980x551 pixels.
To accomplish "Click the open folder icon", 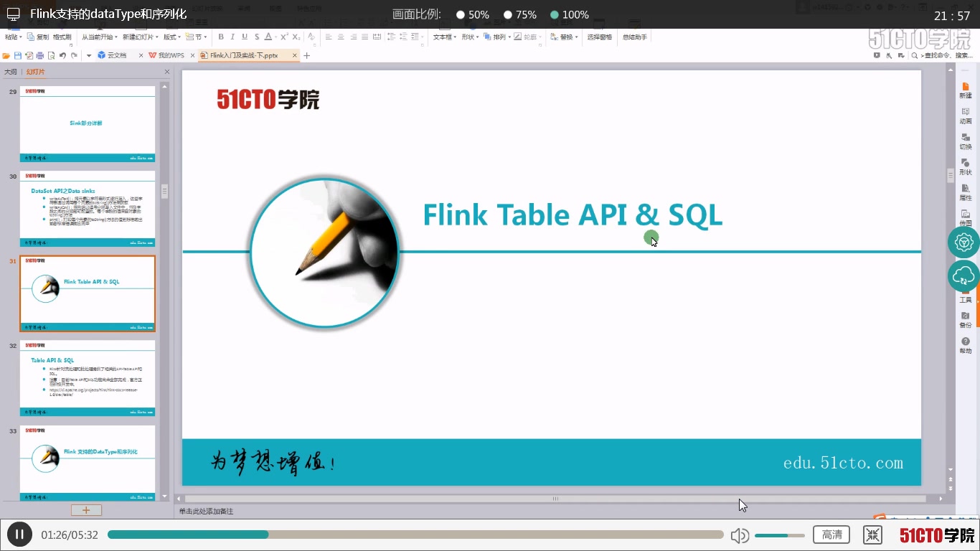I will (x=6, y=55).
